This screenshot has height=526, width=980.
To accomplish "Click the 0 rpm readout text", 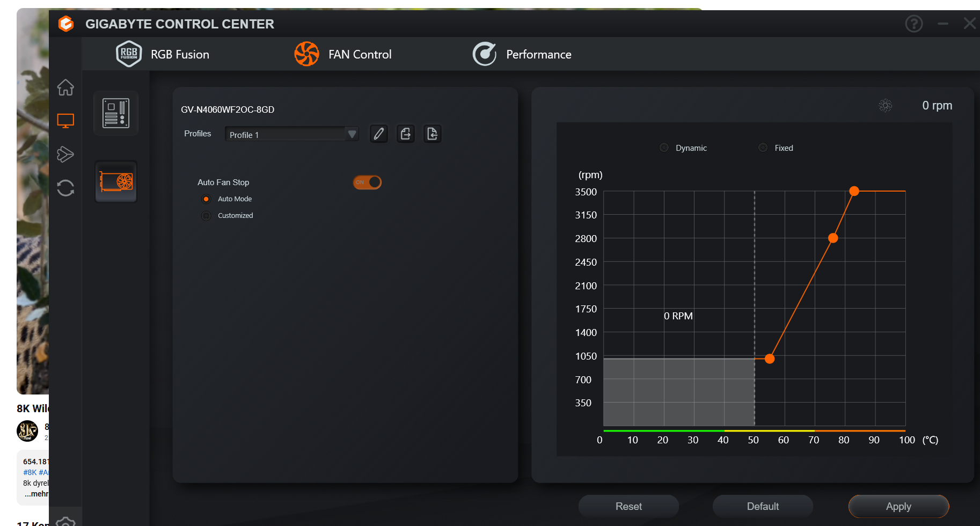I will (x=937, y=105).
